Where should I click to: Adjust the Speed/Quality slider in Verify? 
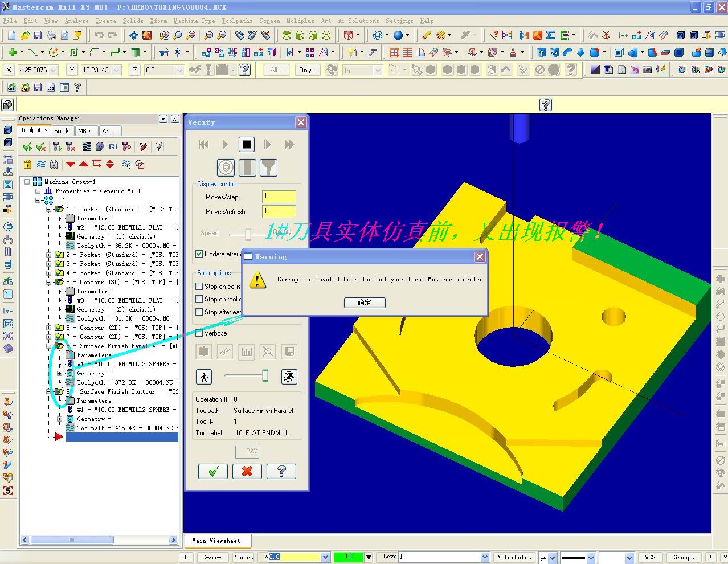tap(248, 234)
